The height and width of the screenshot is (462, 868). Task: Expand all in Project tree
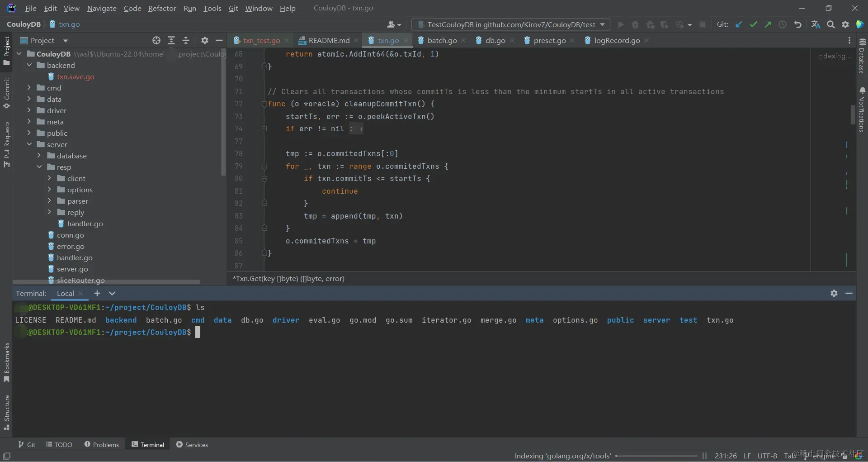pos(171,40)
